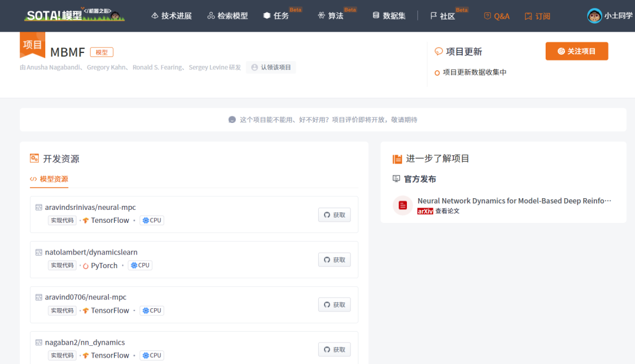Click the CPU tag under nagaban2/nn_dynamics
The width and height of the screenshot is (635, 364).
click(151, 355)
